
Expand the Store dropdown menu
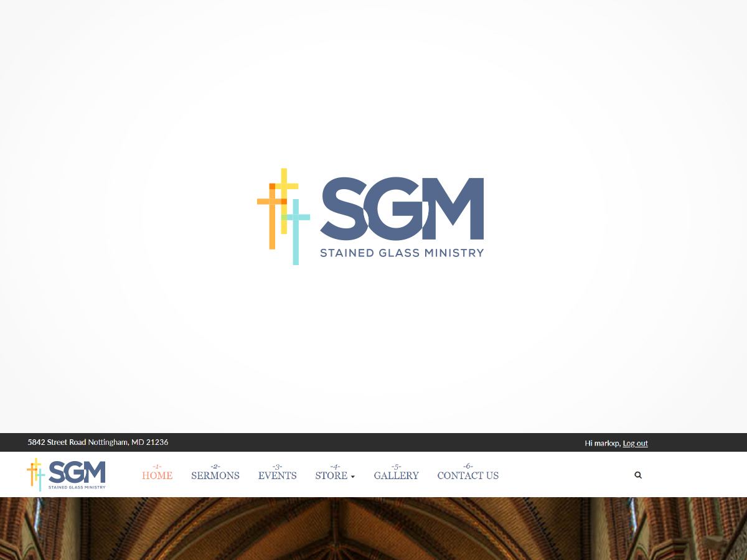335,475
